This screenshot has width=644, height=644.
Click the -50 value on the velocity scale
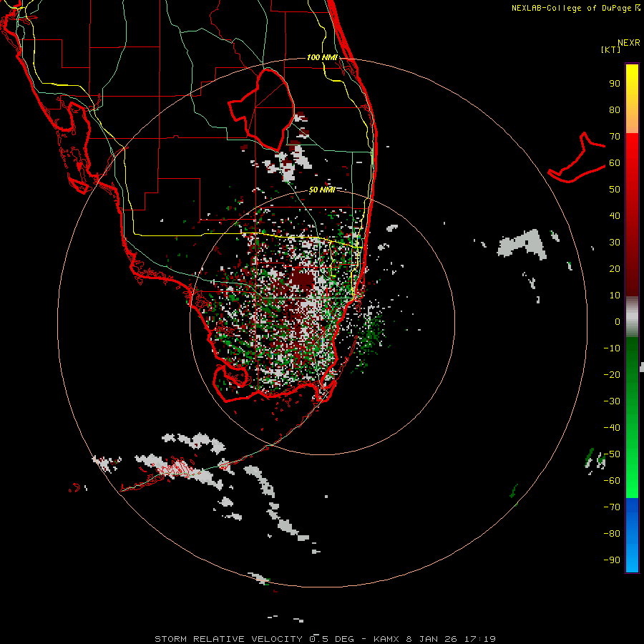612,454
